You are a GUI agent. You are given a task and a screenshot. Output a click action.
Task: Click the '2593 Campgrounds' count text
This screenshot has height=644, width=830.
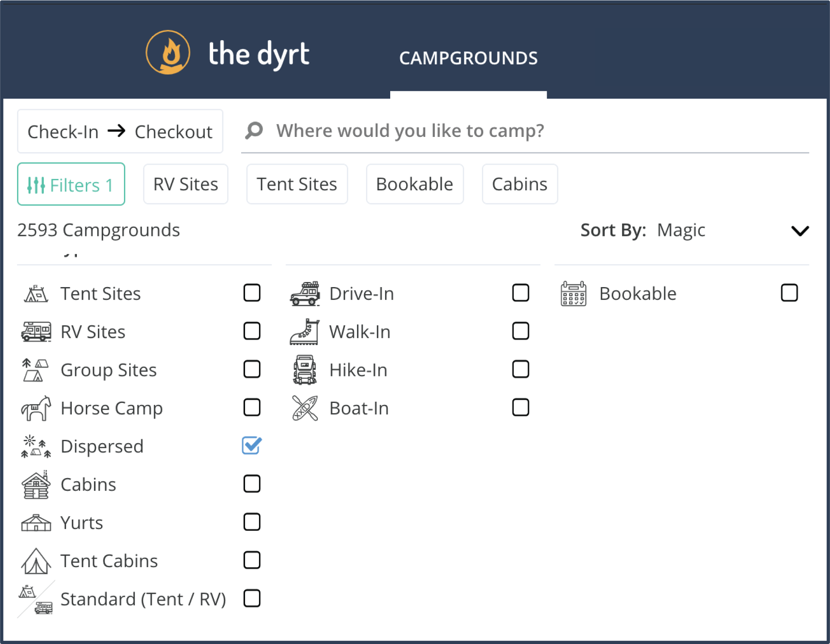99,230
